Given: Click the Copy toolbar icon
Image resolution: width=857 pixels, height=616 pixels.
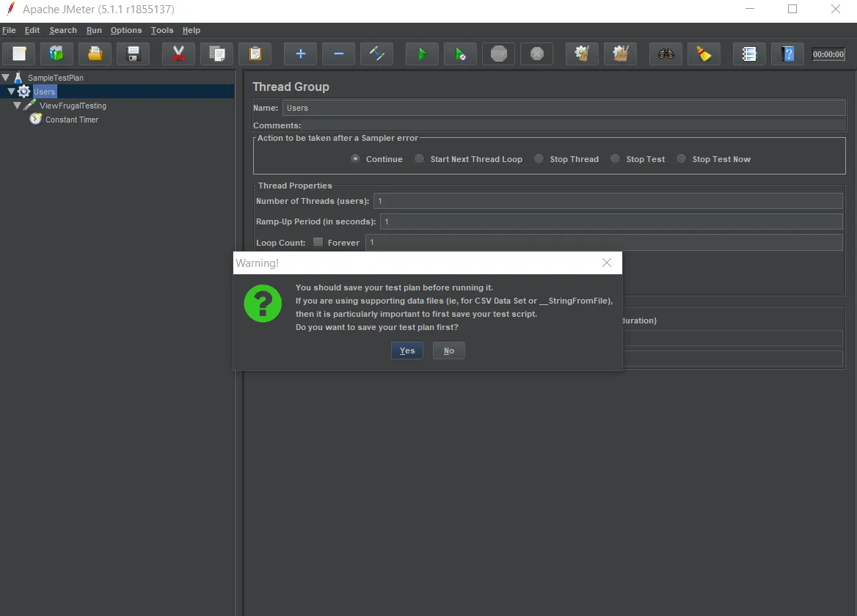Looking at the screenshot, I should tap(217, 54).
